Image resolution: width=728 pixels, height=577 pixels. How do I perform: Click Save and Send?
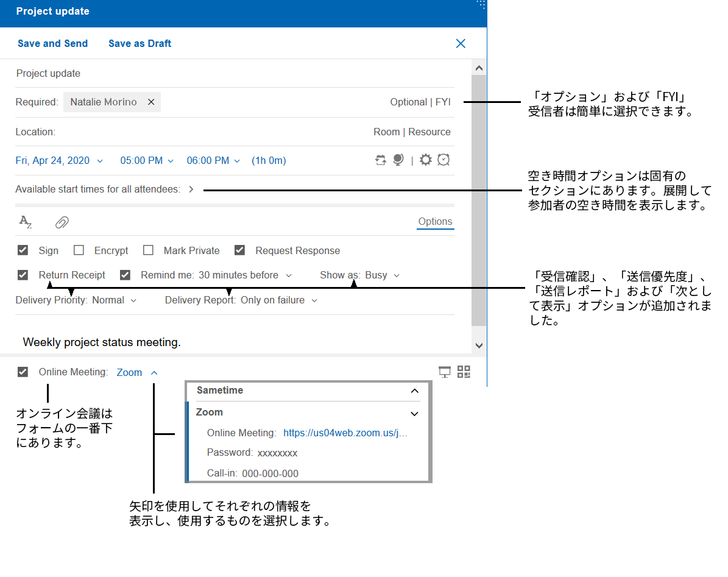[x=52, y=43]
